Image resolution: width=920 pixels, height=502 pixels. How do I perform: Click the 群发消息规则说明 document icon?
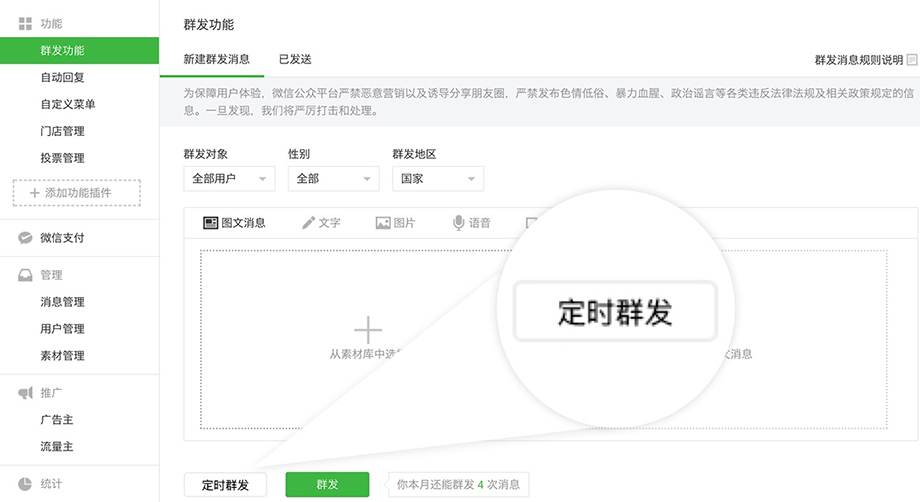coord(912,60)
